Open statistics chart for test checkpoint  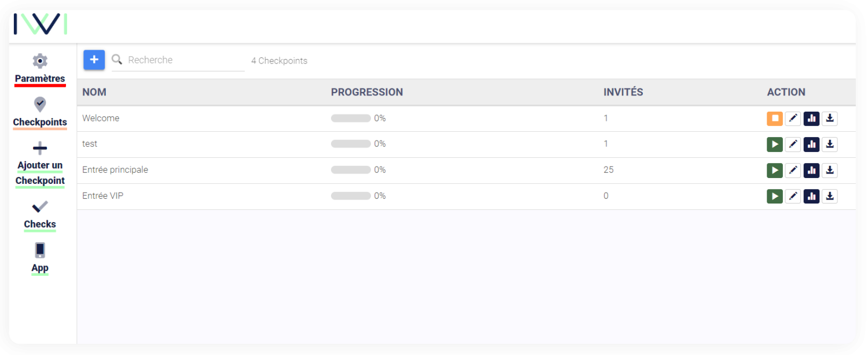(812, 144)
